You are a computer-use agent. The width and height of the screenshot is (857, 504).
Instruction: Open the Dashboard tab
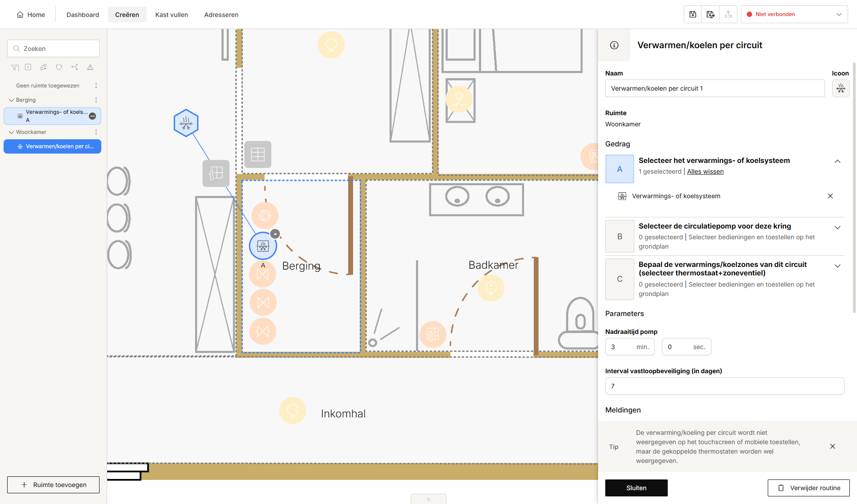pos(83,15)
